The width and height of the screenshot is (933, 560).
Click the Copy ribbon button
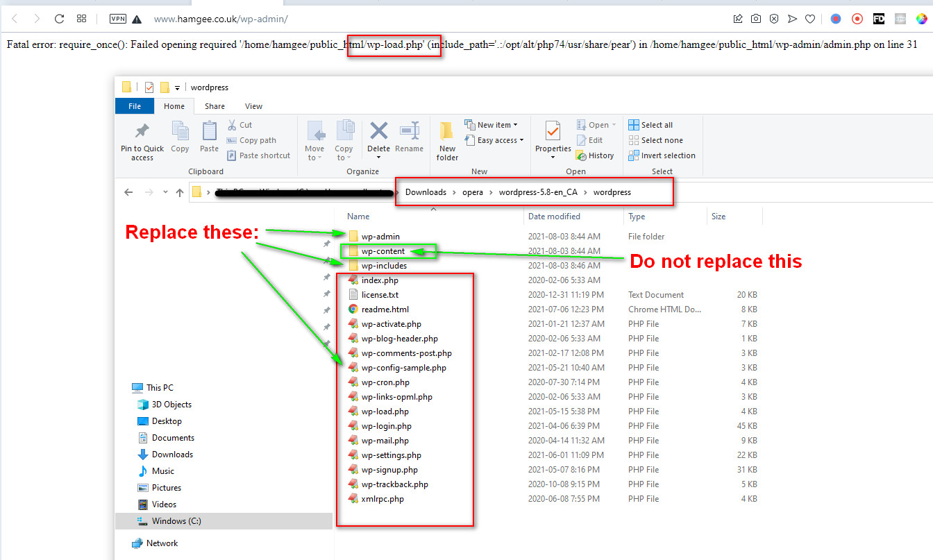tap(180, 137)
